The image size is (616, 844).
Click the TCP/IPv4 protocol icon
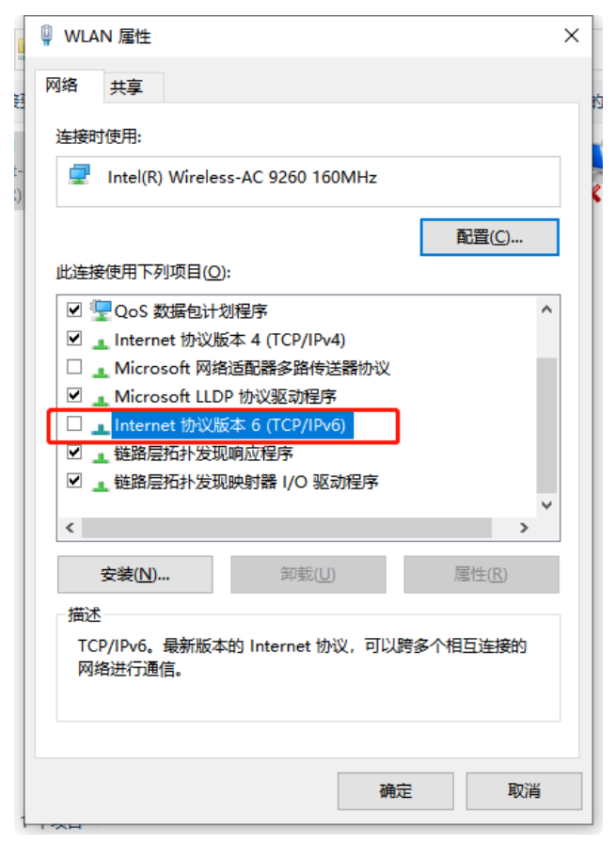click(101, 342)
